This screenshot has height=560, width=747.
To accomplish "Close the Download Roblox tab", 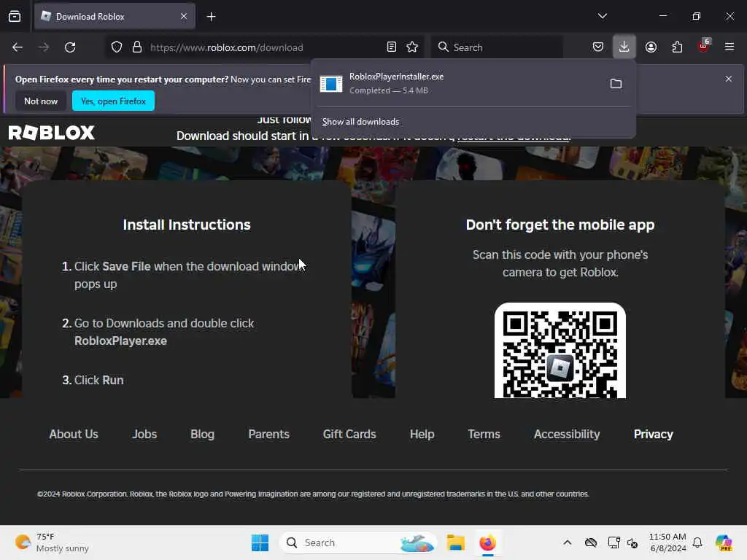I will coord(183,17).
